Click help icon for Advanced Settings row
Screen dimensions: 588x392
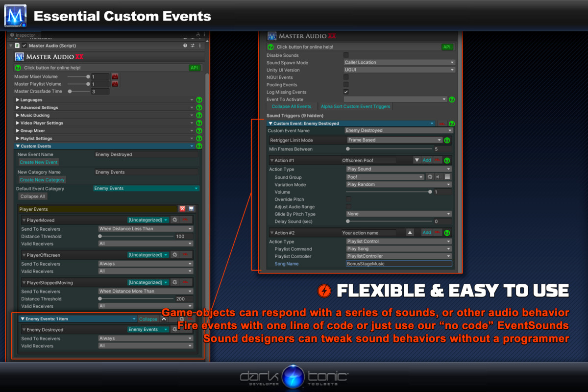[x=199, y=108]
